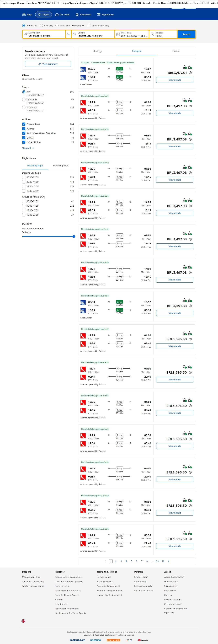Open the Travellers 1 adult selector

pyautogui.click(x=163, y=34)
